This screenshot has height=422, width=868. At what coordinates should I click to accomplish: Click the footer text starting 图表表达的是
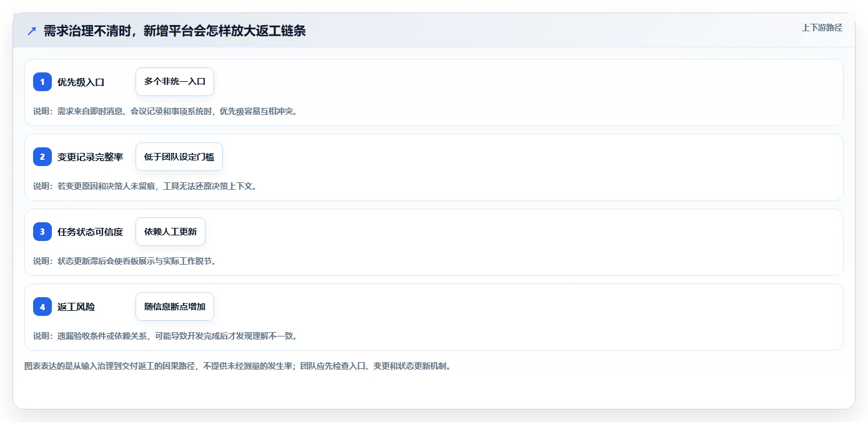click(x=237, y=366)
